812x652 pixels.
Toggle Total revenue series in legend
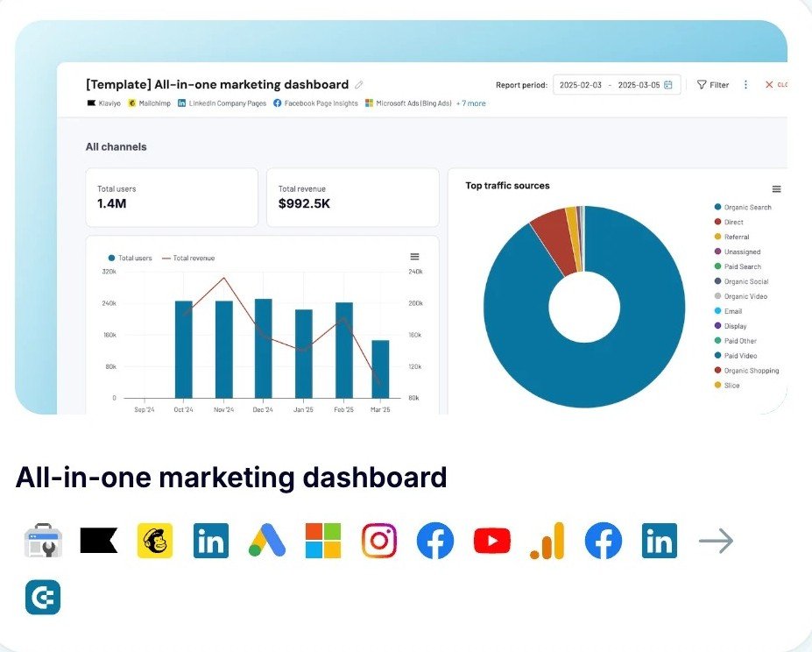(193, 258)
